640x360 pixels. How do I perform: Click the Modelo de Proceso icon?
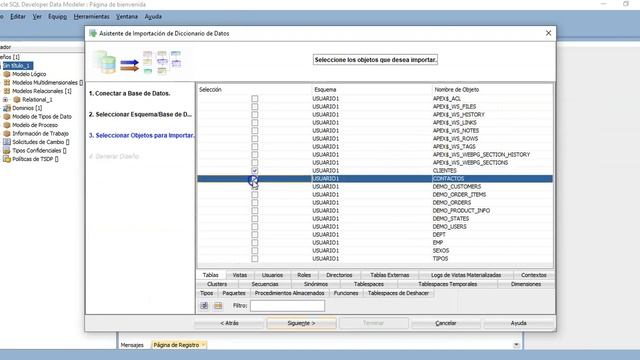7,125
